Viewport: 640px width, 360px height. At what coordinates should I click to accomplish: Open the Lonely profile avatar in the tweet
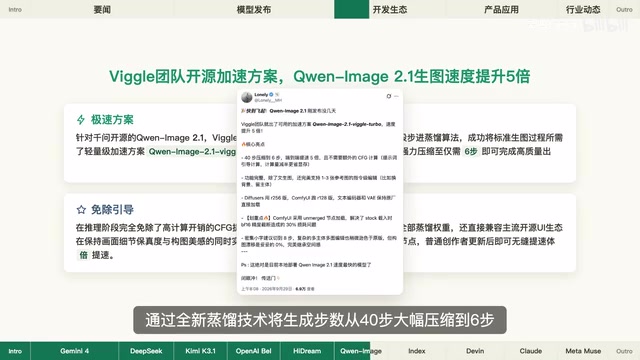[247, 97]
